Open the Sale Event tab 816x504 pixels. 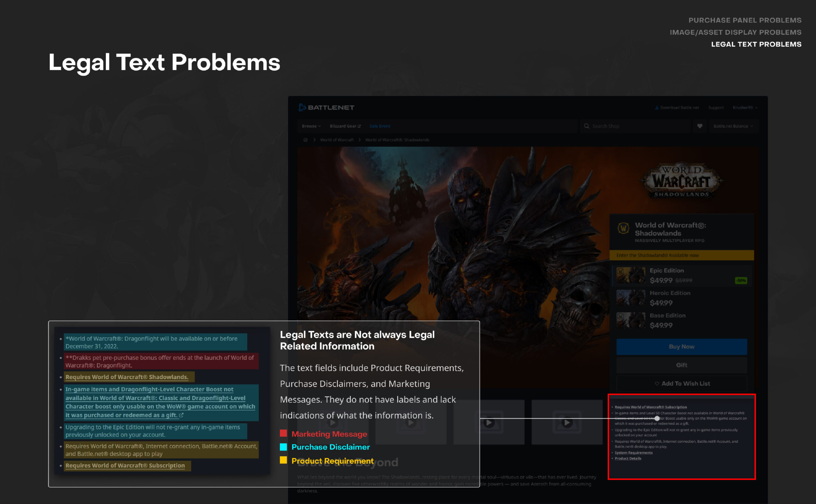(380, 126)
